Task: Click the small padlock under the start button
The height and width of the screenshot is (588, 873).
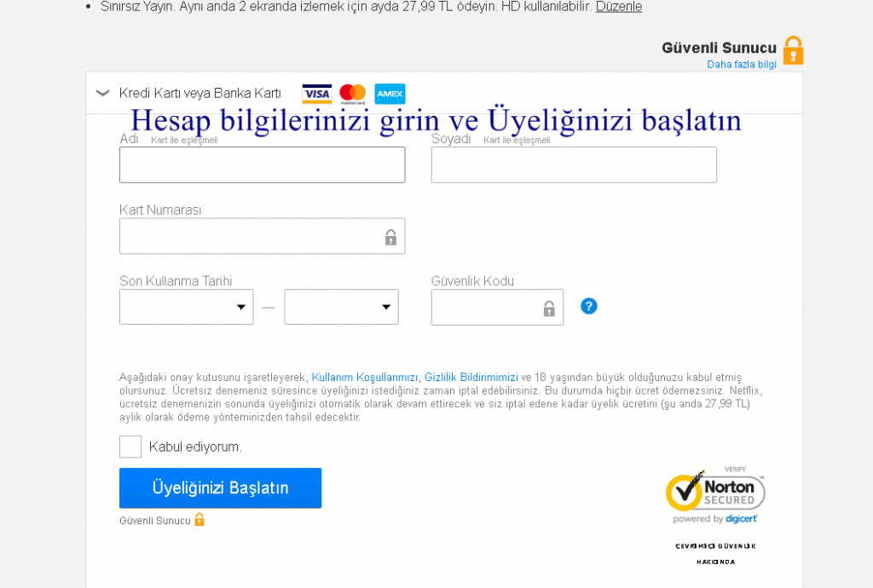Action: (199, 520)
